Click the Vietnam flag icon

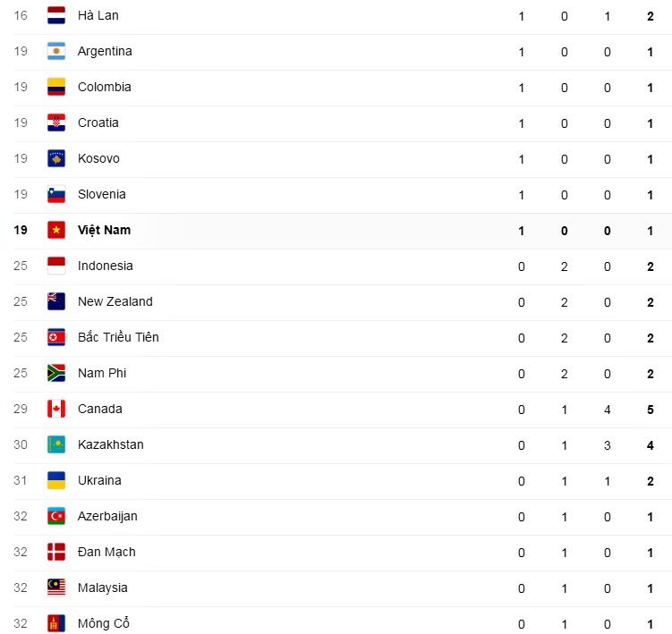(56, 230)
